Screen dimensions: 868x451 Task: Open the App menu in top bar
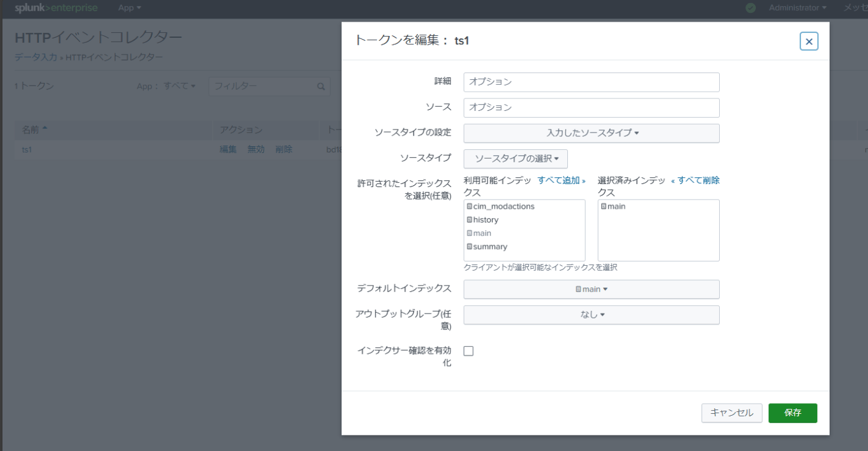[x=130, y=8]
